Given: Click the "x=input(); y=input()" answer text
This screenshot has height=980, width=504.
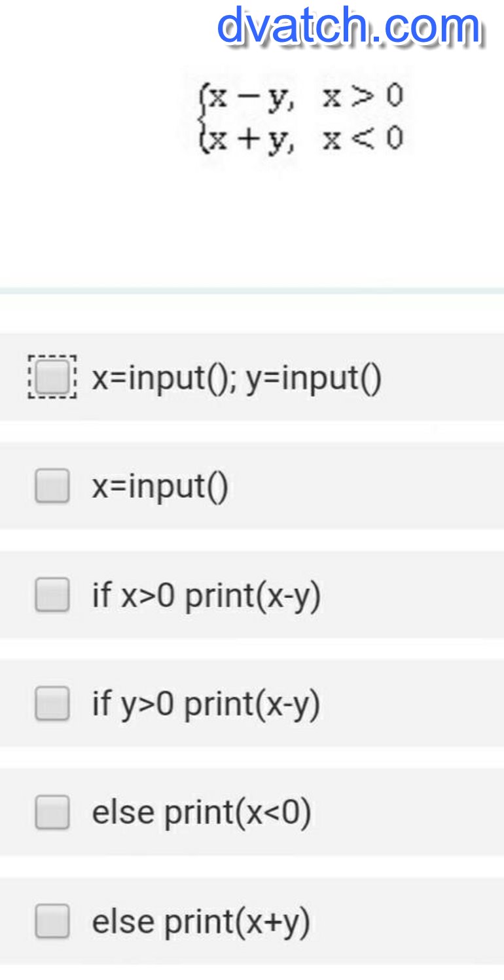Looking at the screenshot, I should tap(236, 378).
